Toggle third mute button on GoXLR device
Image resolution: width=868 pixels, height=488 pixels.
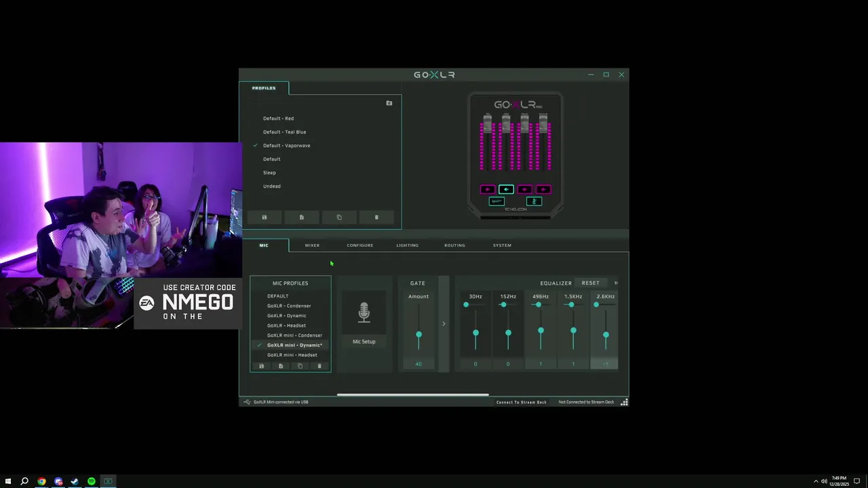[525, 189]
